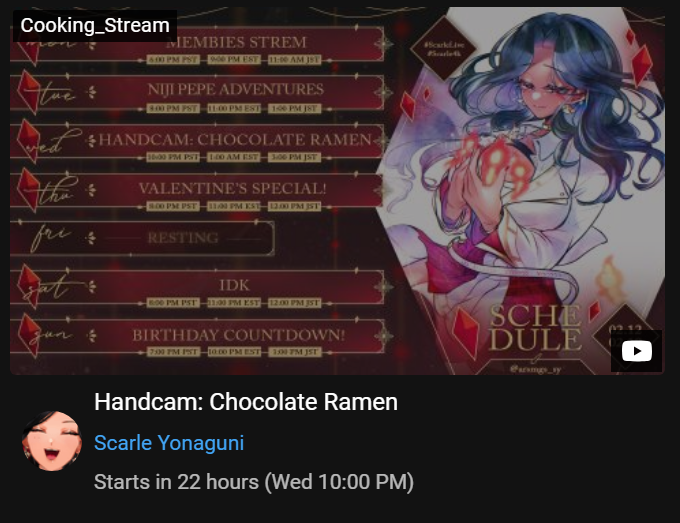Click the Friday RESTING schedule row

click(x=142, y=238)
